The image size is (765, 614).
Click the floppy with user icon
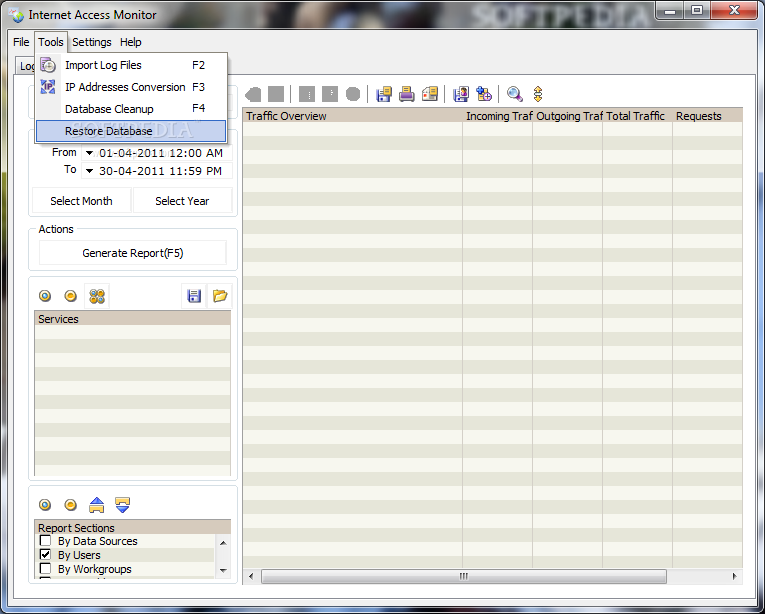461,94
